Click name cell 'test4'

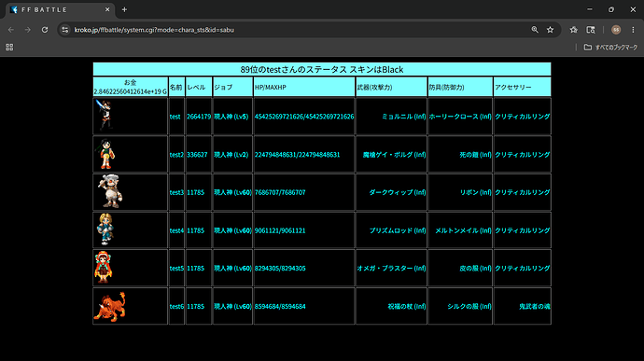176,230
